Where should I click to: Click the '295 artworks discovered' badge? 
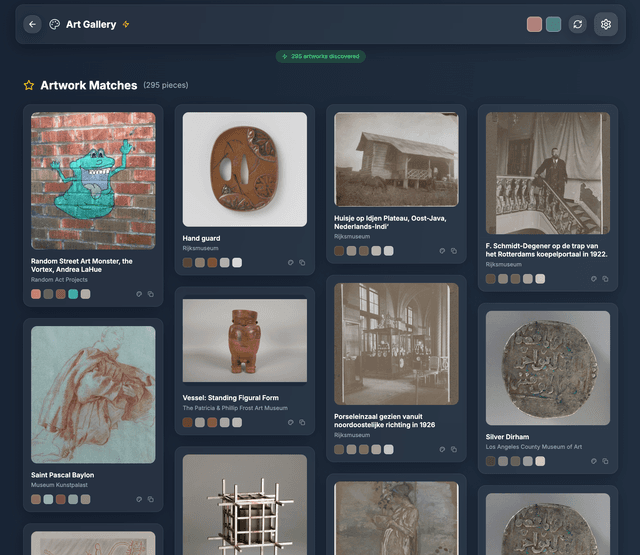point(321,56)
